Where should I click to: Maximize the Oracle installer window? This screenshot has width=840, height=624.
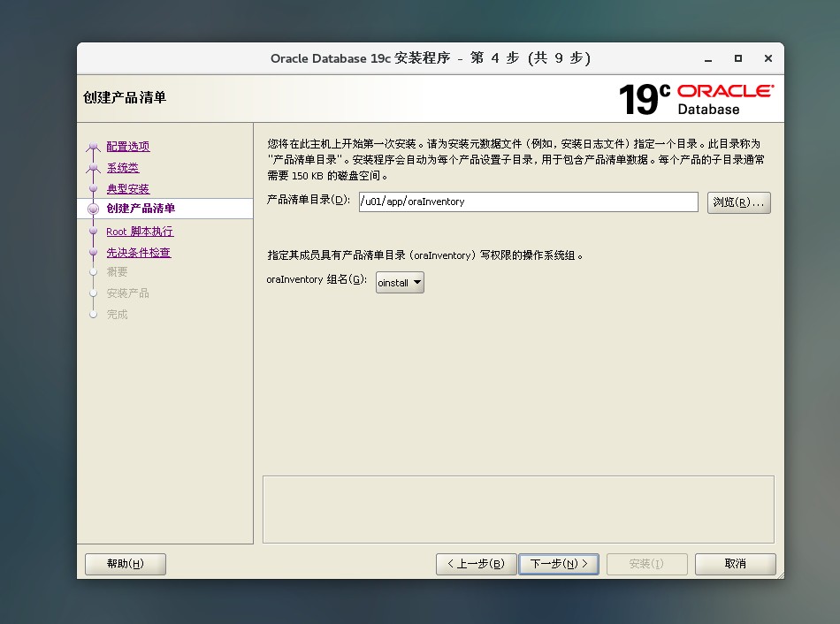tap(738, 58)
